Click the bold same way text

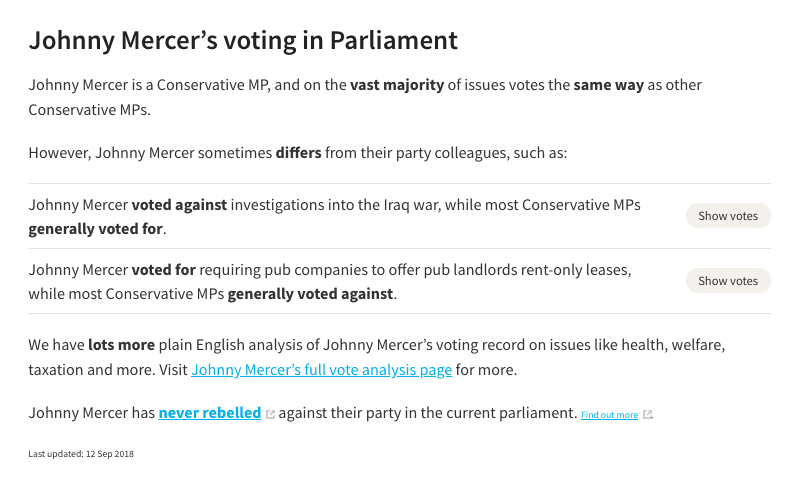[609, 85]
